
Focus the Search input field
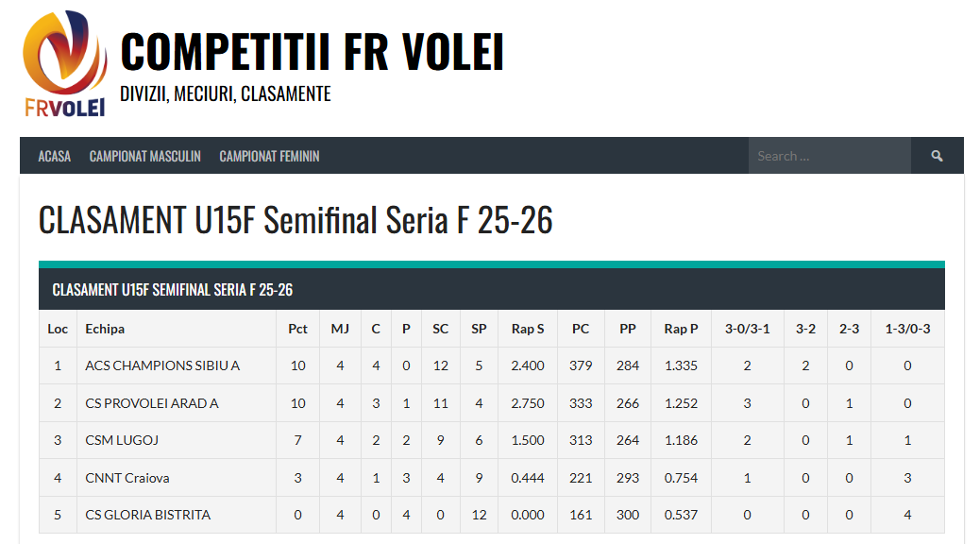[829, 156]
